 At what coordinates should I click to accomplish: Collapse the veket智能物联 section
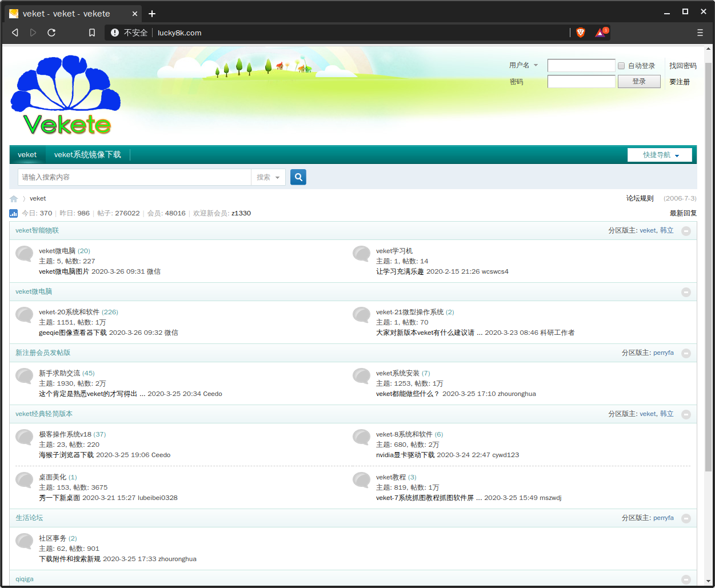tap(686, 231)
